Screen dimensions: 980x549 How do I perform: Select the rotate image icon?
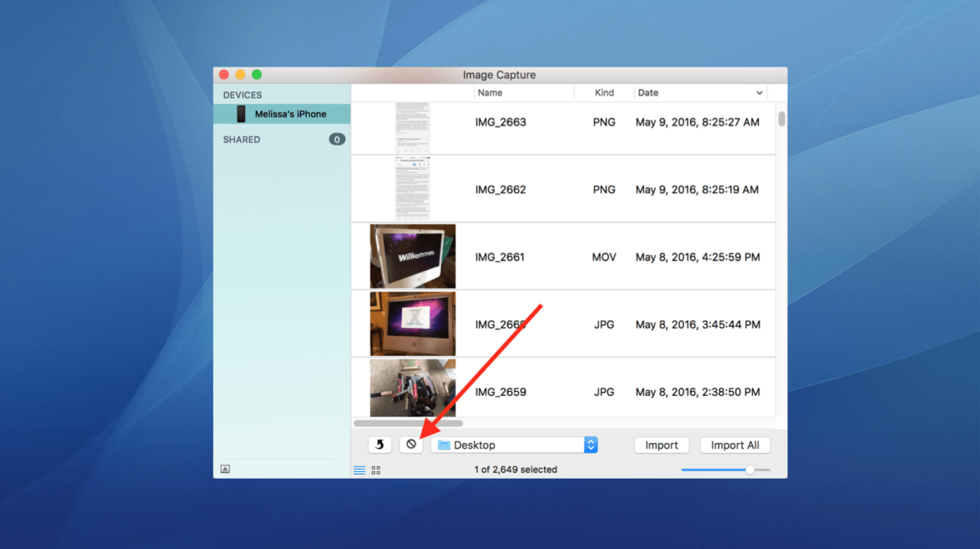click(380, 444)
